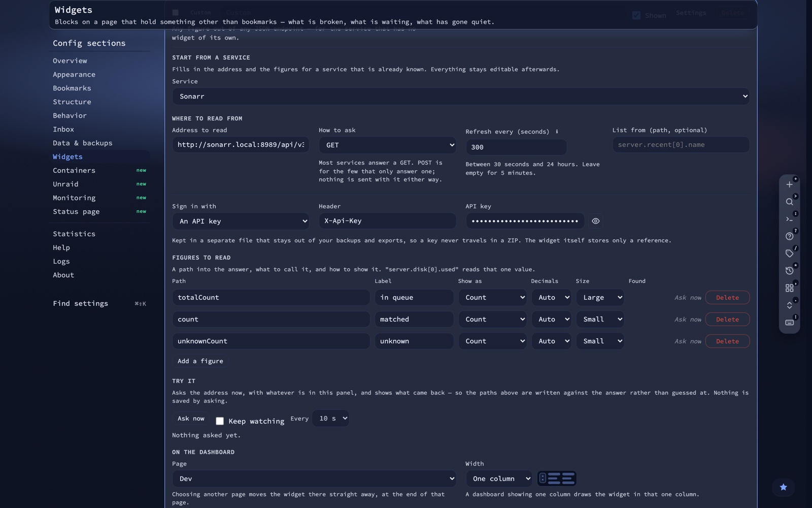Delete the matched count figure row
The image size is (812, 508).
point(727,320)
